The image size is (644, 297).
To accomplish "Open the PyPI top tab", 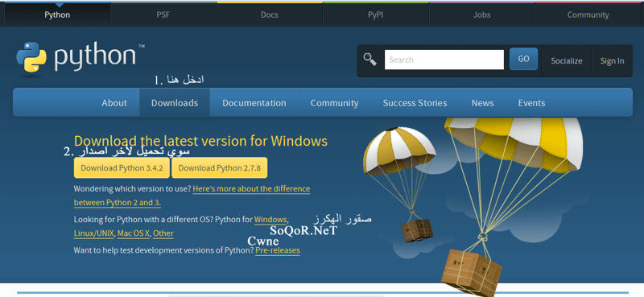I will [x=376, y=14].
